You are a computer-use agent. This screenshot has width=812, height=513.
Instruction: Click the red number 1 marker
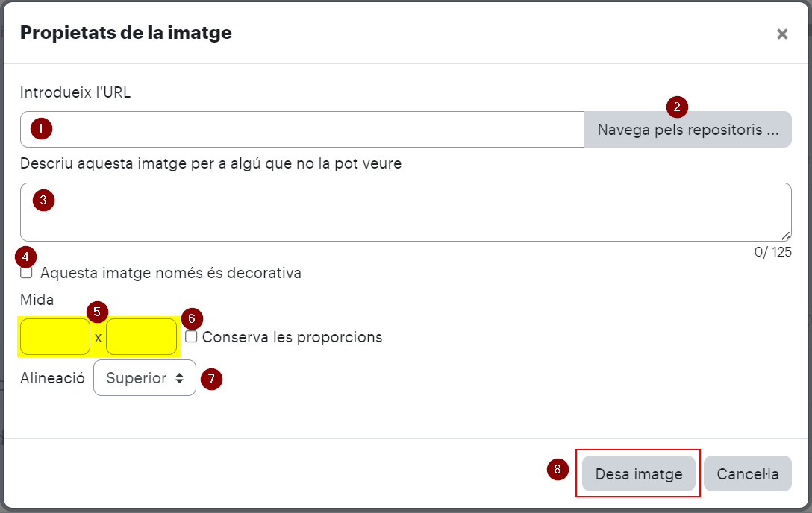pos(41,128)
